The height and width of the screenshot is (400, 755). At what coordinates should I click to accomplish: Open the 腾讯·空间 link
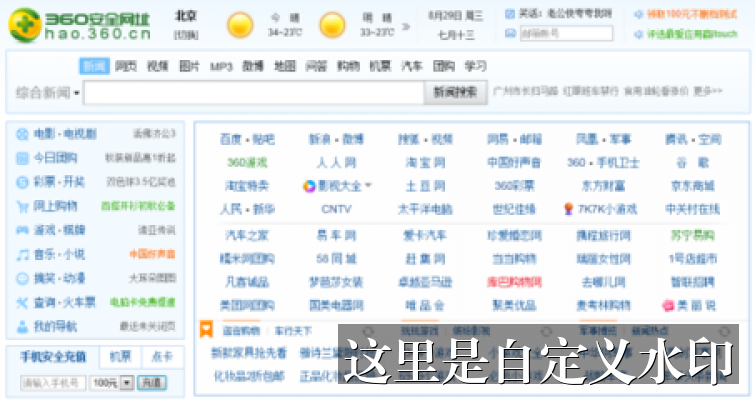pyautogui.click(x=692, y=140)
